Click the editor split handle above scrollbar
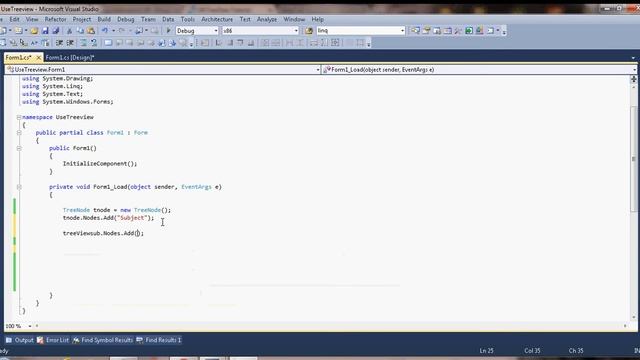The width and height of the screenshot is (640, 360). click(x=633, y=79)
